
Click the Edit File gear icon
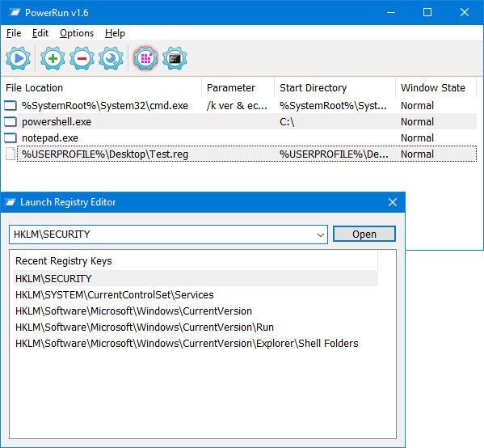[x=112, y=58]
